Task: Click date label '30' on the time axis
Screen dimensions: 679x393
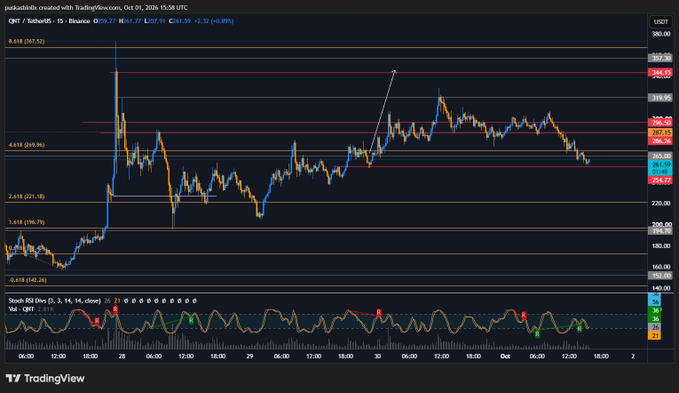Action: (x=378, y=356)
